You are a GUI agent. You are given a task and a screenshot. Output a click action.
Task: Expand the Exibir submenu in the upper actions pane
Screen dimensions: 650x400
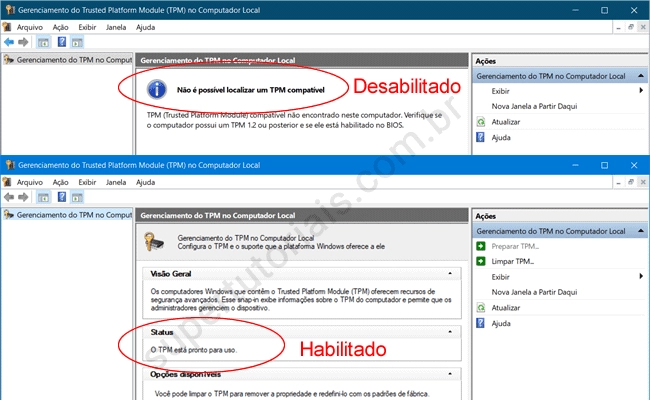(x=640, y=91)
